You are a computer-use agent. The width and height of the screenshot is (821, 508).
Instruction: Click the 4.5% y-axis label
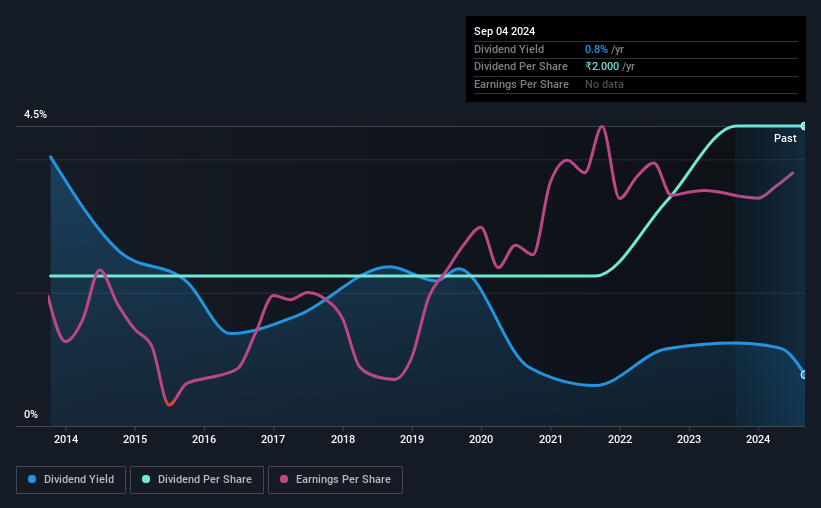coord(35,114)
